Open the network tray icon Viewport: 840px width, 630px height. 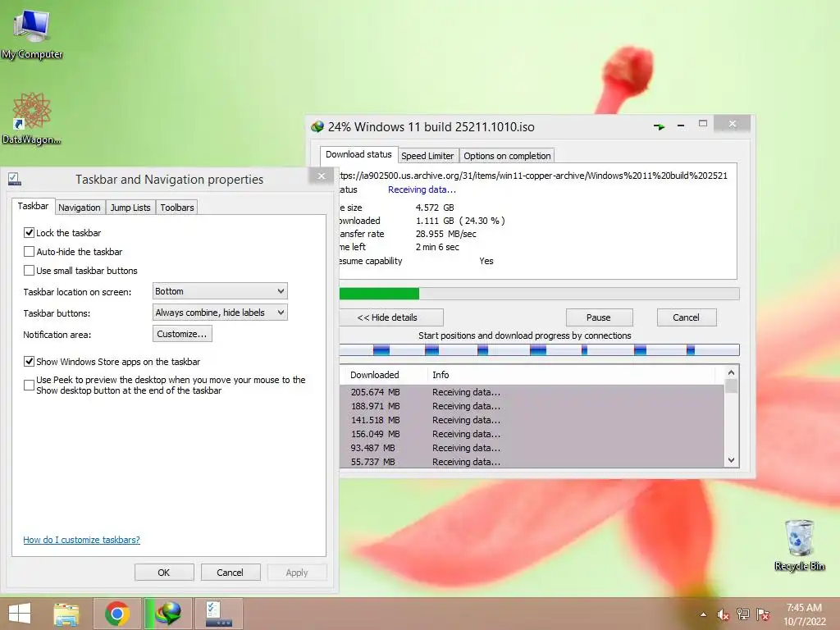[743, 614]
